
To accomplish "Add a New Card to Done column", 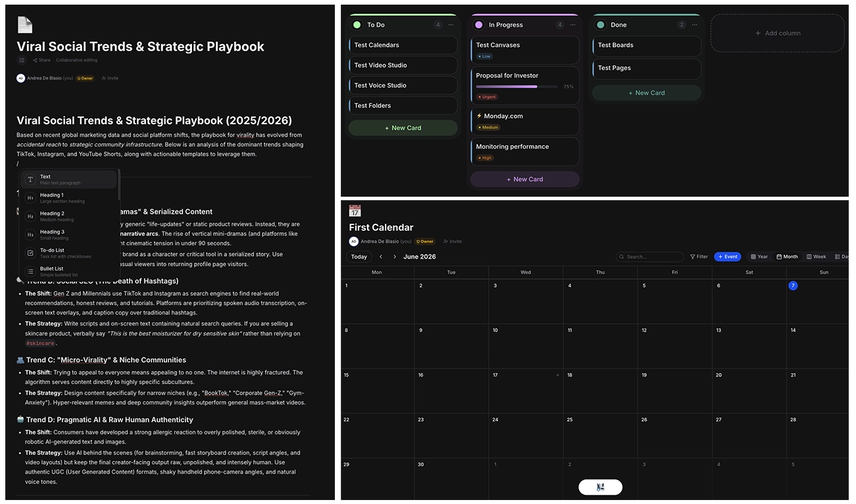I will tap(647, 93).
